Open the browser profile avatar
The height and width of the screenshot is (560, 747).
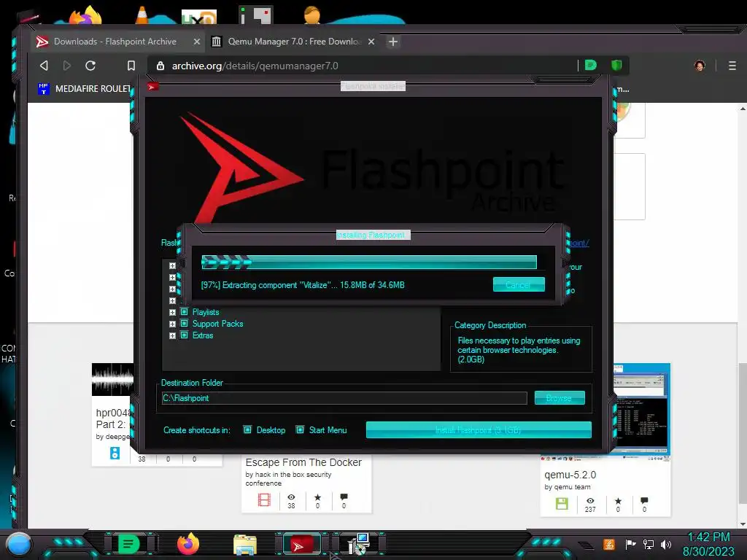pyautogui.click(x=700, y=66)
